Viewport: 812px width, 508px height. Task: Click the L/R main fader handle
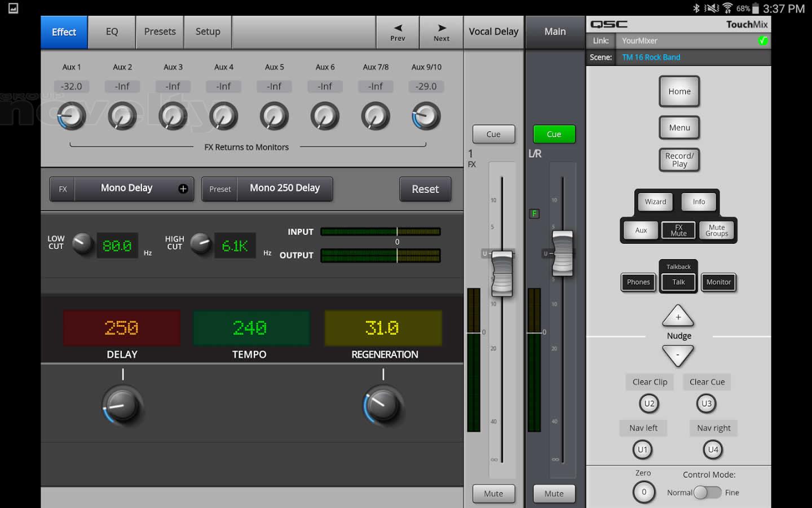[562, 253]
